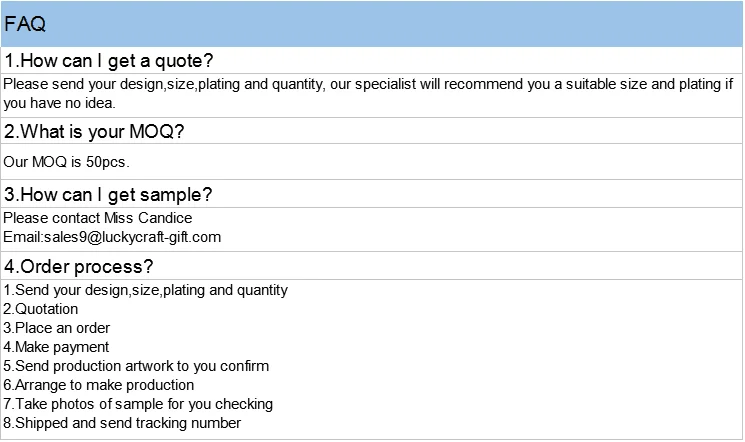This screenshot has width=745, height=442.
Task: Click the "Make payment" step
Action: 56,347
